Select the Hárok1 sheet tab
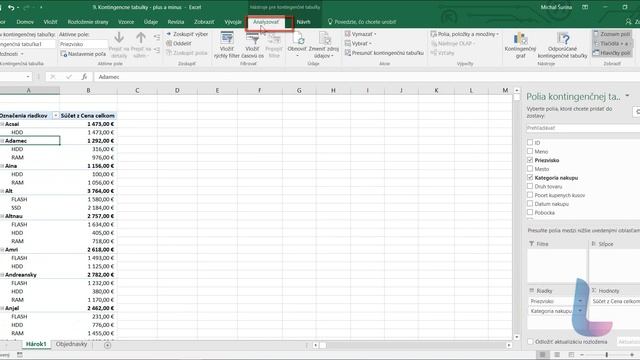 click(x=36, y=344)
